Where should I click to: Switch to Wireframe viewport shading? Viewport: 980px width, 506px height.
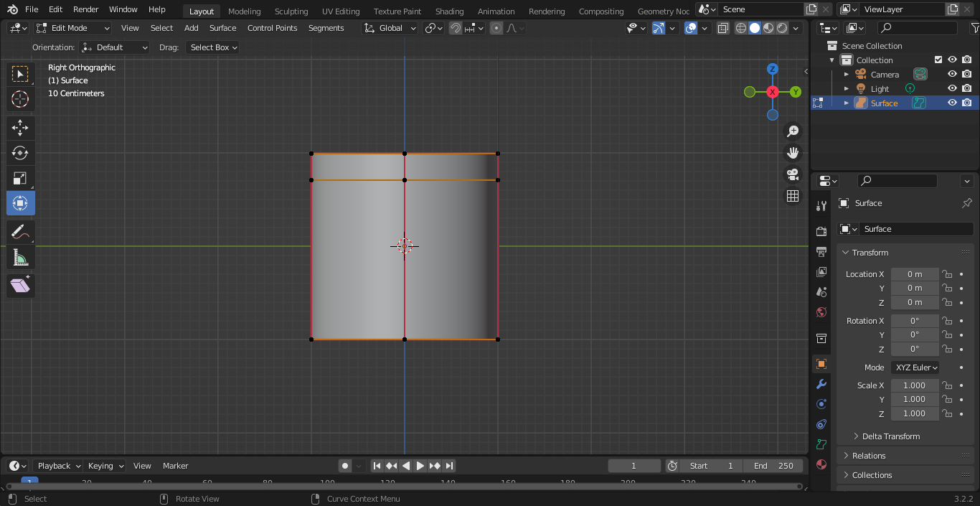pos(741,28)
